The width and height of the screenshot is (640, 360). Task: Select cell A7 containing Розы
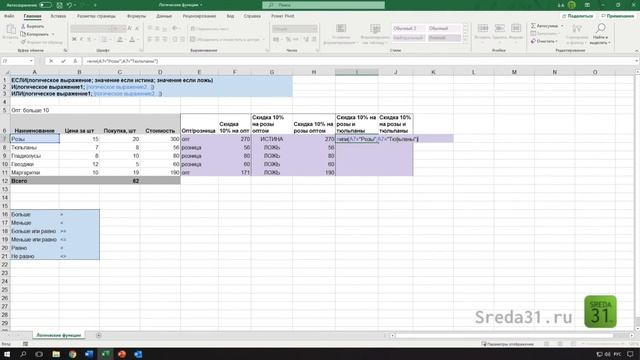coord(35,139)
